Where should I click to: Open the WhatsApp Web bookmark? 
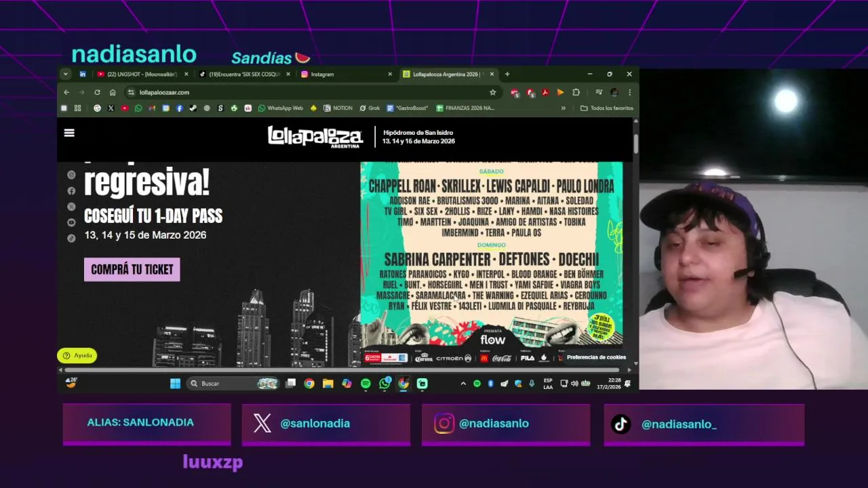(x=280, y=108)
